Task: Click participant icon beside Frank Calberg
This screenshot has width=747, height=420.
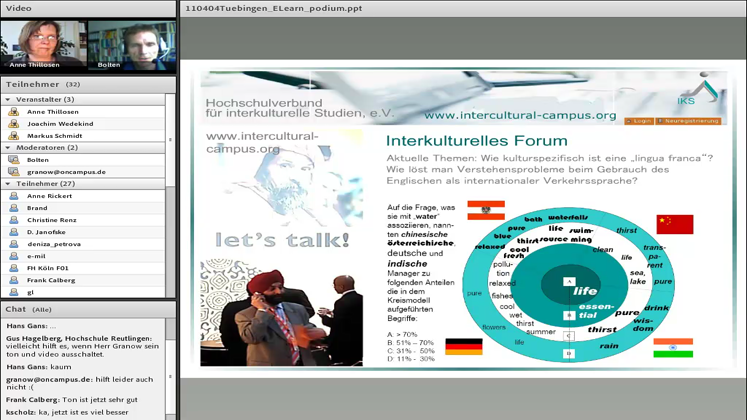Action: 14,280
